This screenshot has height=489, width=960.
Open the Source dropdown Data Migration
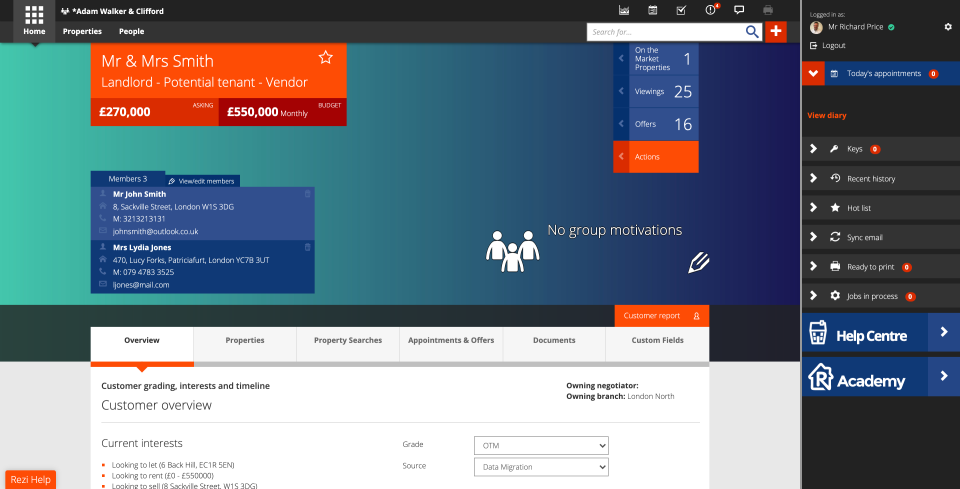point(541,467)
